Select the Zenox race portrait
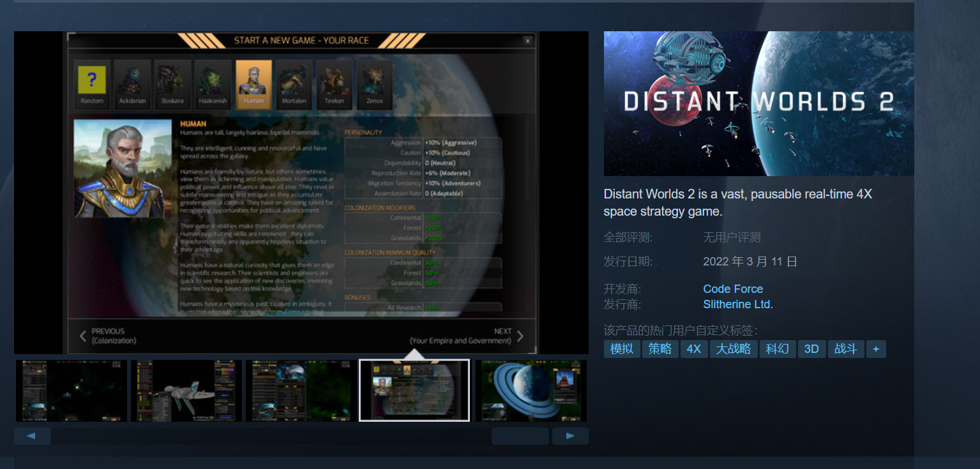Image resolution: width=980 pixels, height=469 pixels. [374, 80]
